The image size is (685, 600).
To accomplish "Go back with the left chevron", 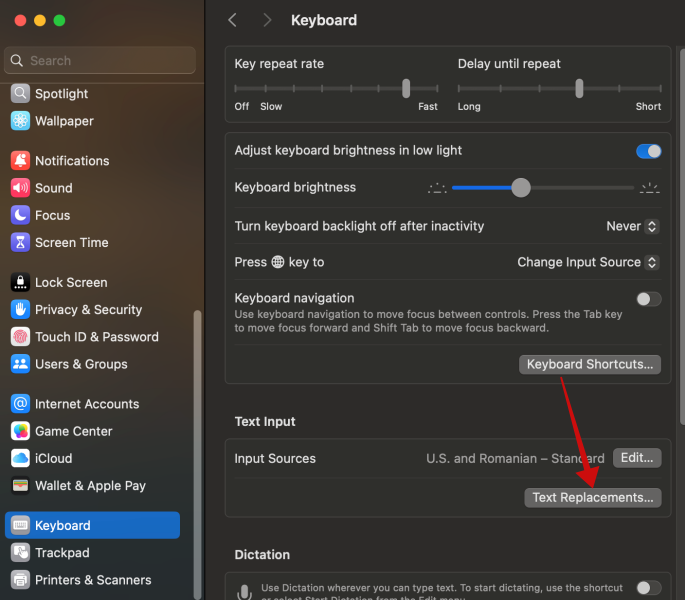I will coord(232,20).
